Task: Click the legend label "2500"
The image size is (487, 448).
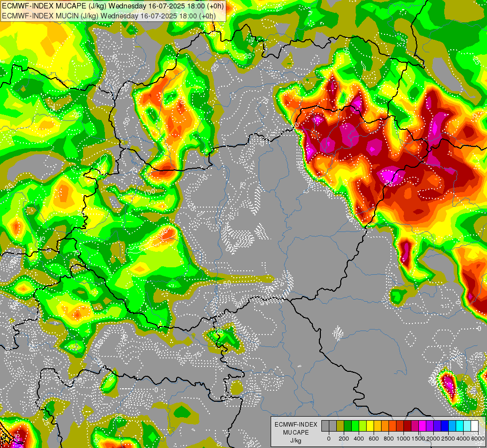Action: (448, 439)
